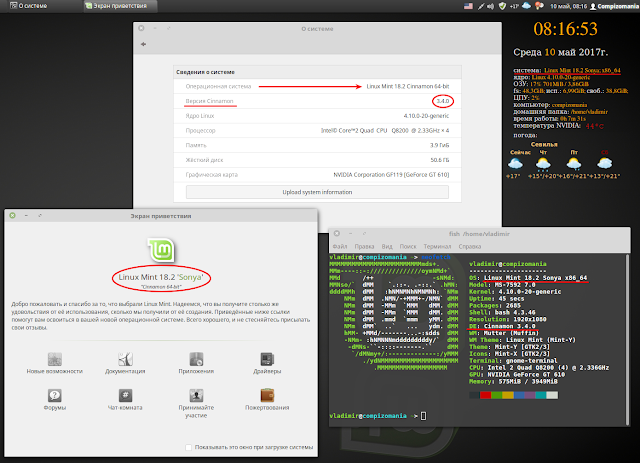Open terminal 'Вид' menu

coord(387,247)
